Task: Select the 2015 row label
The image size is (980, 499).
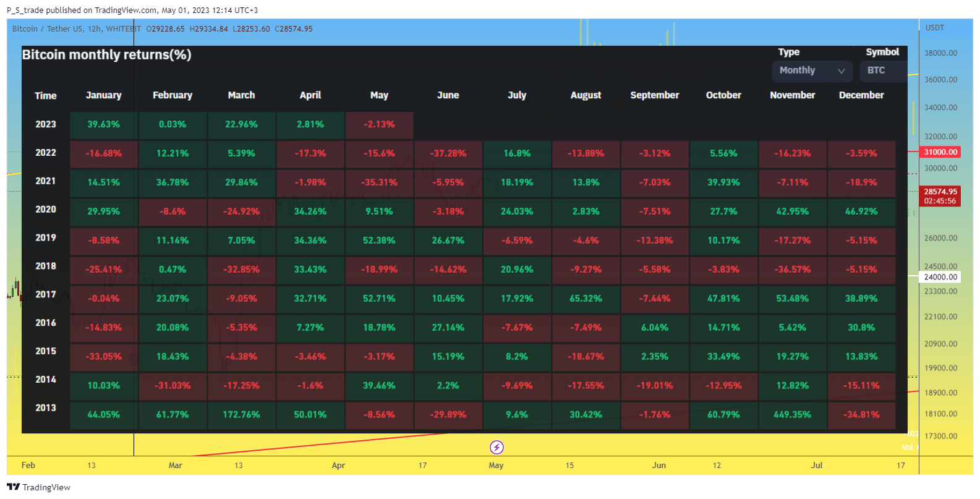Action: click(x=46, y=351)
